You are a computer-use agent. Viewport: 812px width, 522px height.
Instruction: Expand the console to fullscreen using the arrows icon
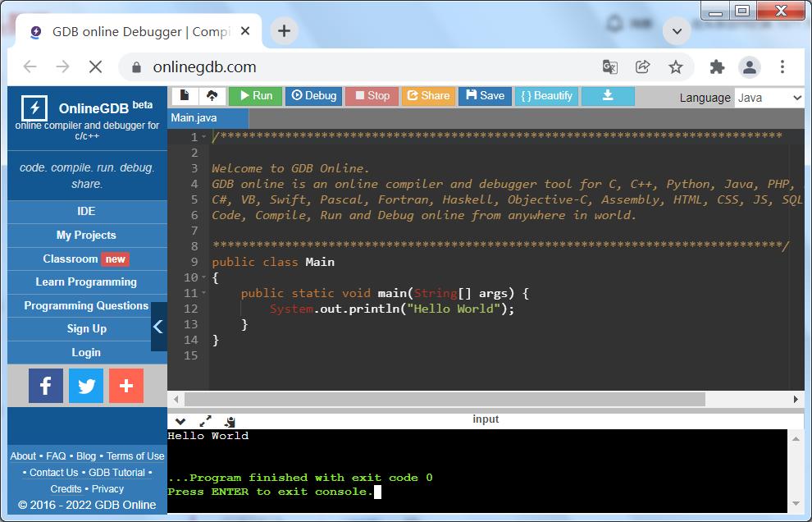tap(205, 420)
